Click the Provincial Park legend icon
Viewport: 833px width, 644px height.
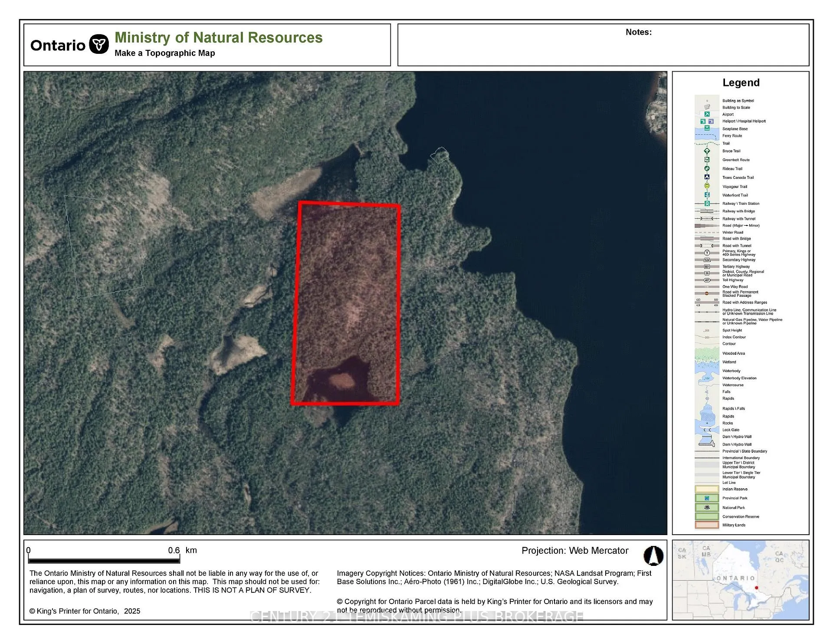707,498
